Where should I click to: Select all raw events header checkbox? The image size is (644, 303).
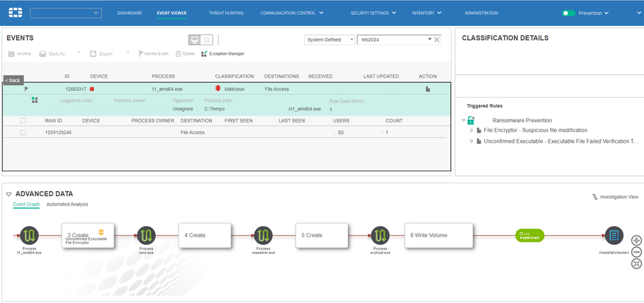coord(23,120)
